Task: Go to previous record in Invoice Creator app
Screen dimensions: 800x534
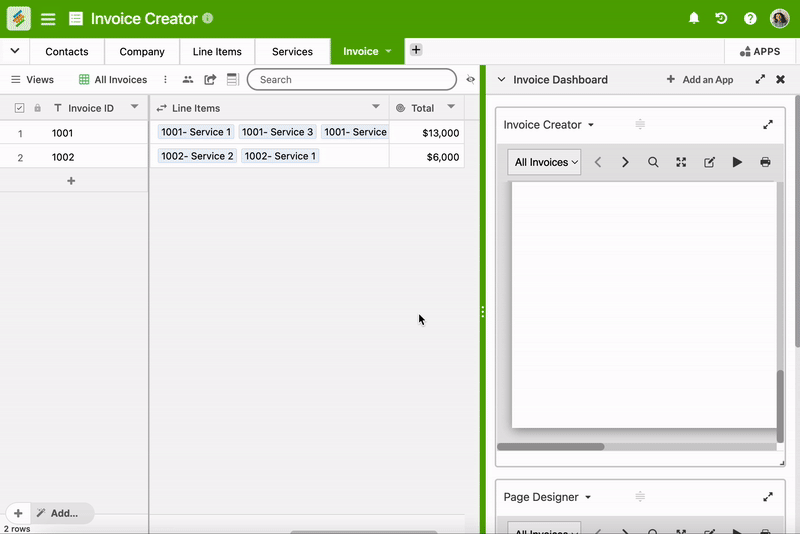Action: pos(598,162)
